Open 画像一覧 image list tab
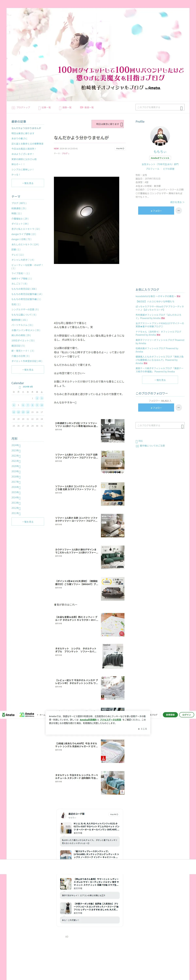This screenshot has height=980, width=196. [65, 108]
